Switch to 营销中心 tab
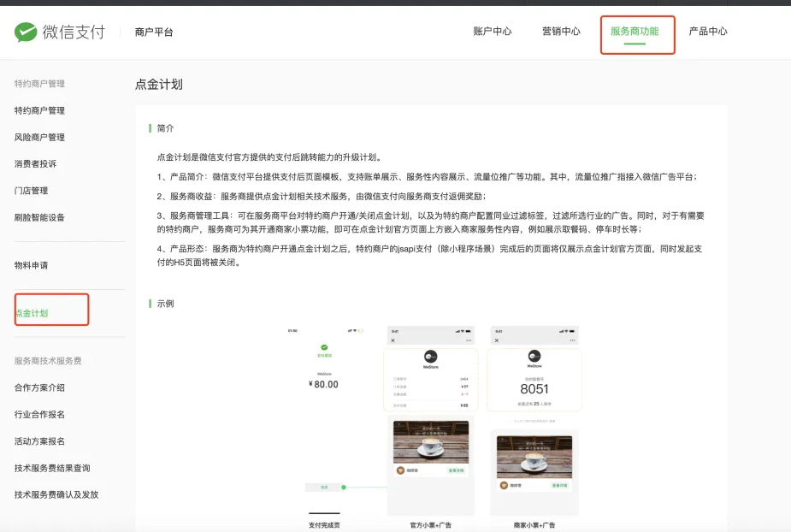Screen dimensions: 791x532 point(561,32)
